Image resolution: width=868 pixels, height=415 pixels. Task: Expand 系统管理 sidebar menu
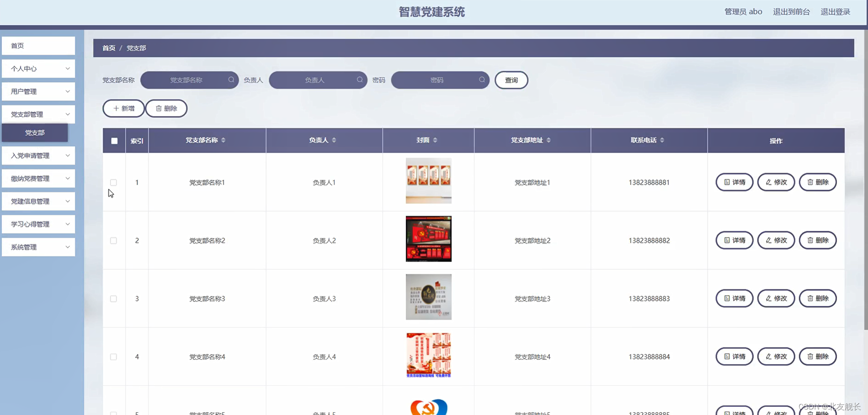click(38, 247)
